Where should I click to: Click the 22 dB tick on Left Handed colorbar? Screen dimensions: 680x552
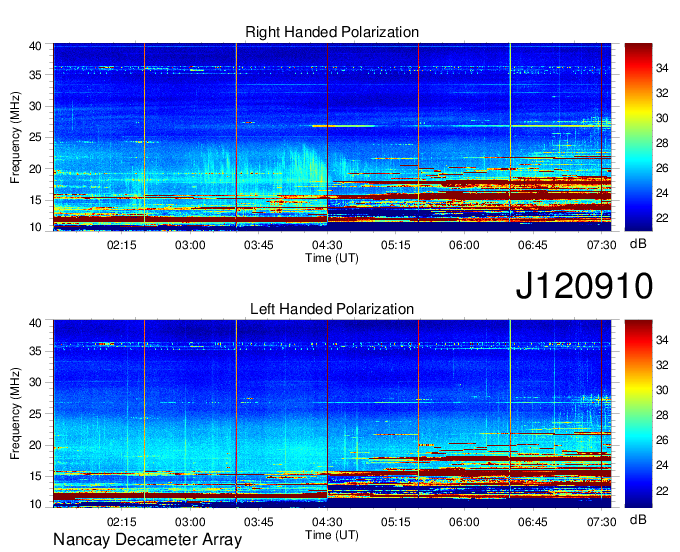(x=662, y=491)
